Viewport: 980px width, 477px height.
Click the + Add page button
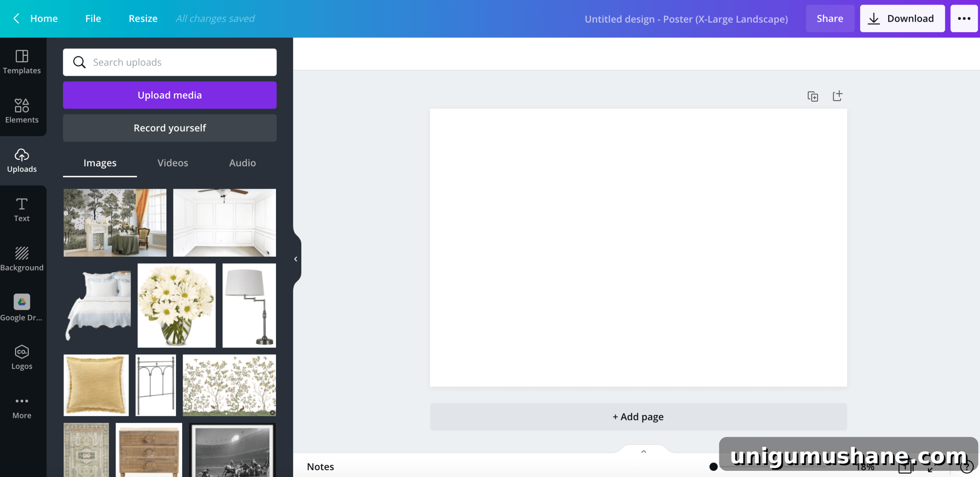pyautogui.click(x=638, y=417)
